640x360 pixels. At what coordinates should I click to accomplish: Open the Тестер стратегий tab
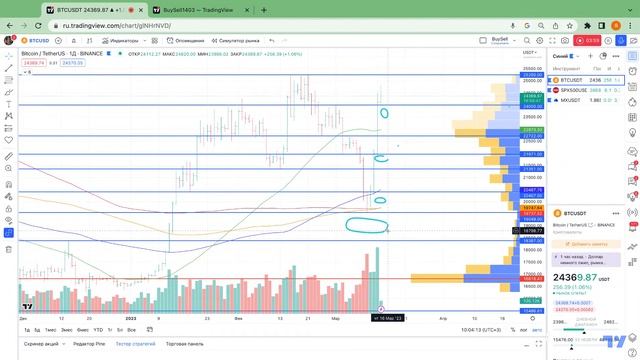tap(136, 344)
